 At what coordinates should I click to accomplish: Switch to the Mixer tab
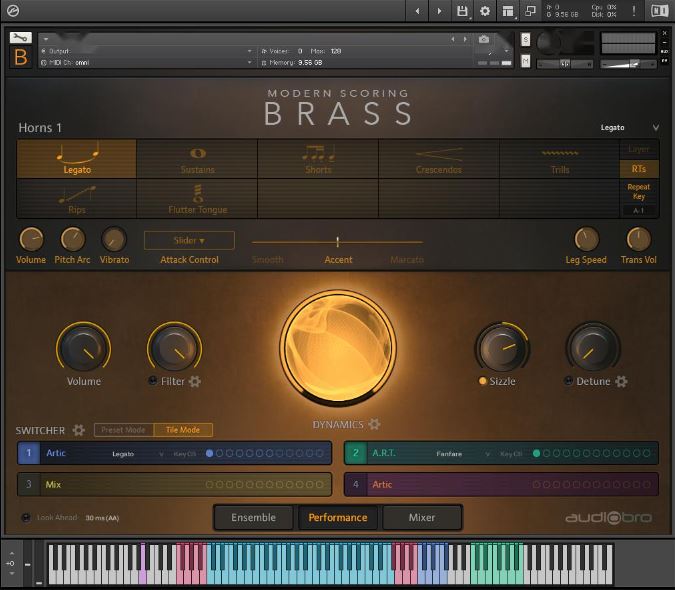422,517
